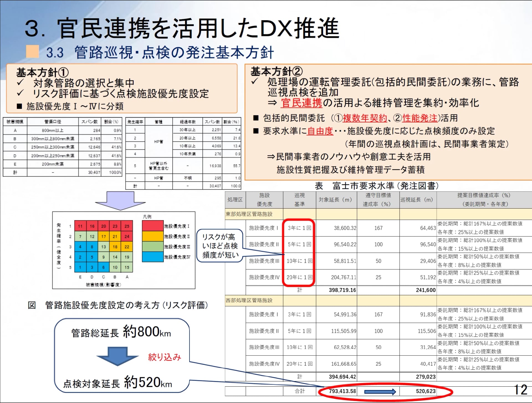Screen dimensions: 532x403
Task: Click the red underlined 自由度 text
Action: tap(320, 131)
